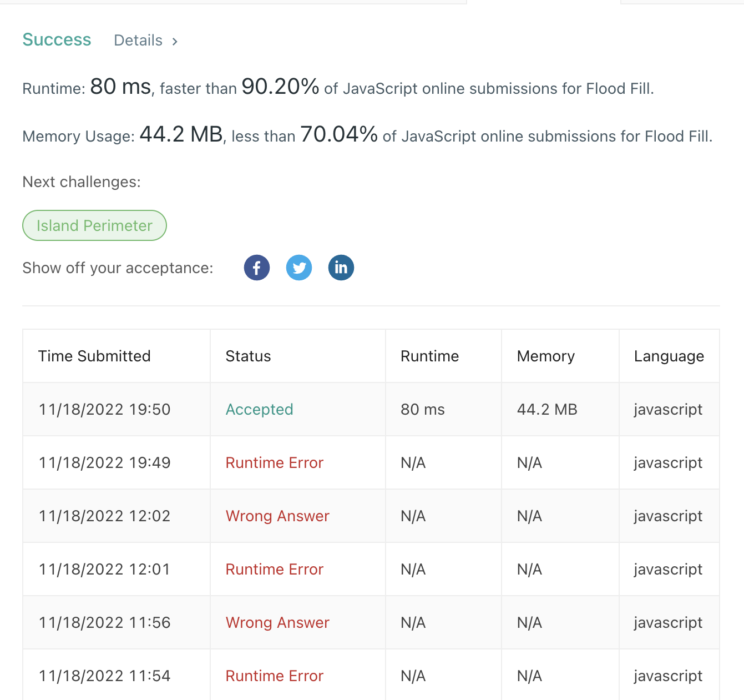Image resolution: width=744 pixels, height=700 pixels.
Task: Share acceptance on Twitter
Action: coord(299,268)
